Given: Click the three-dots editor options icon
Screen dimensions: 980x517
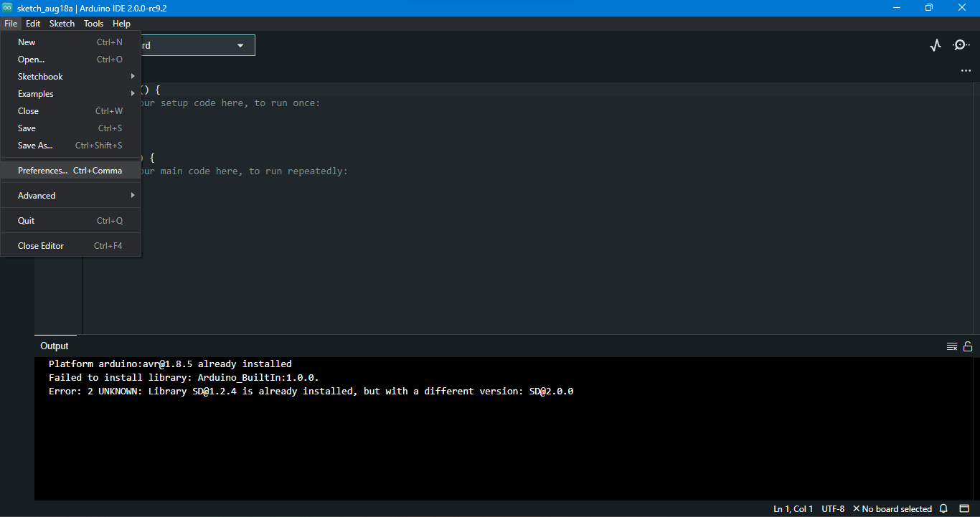Looking at the screenshot, I should (966, 71).
